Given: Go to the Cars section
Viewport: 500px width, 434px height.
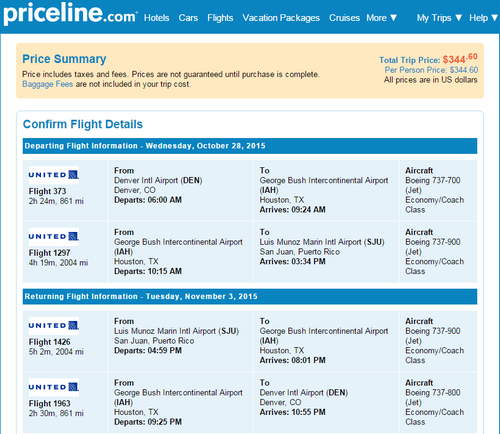Looking at the screenshot, I should pyautogui.click(x=188, y=18).
